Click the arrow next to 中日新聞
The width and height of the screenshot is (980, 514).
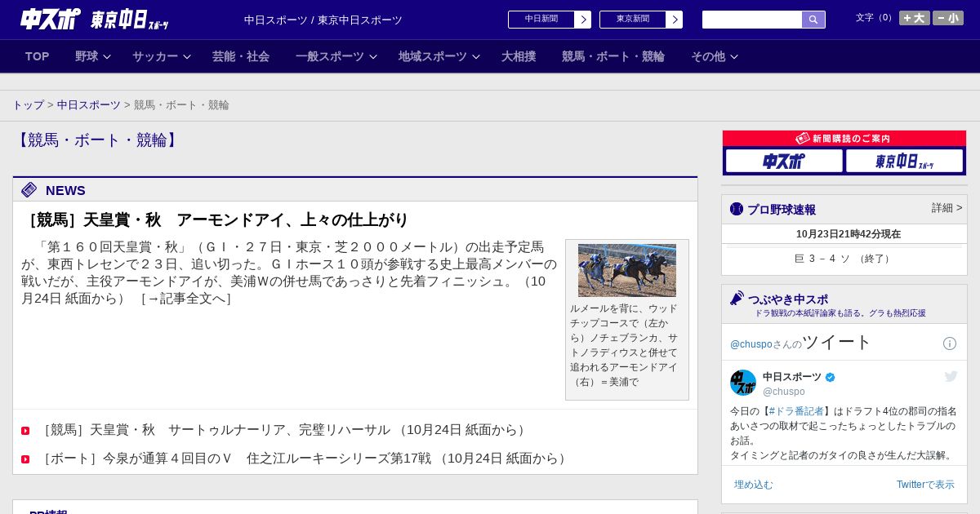(x=583, y=20)
